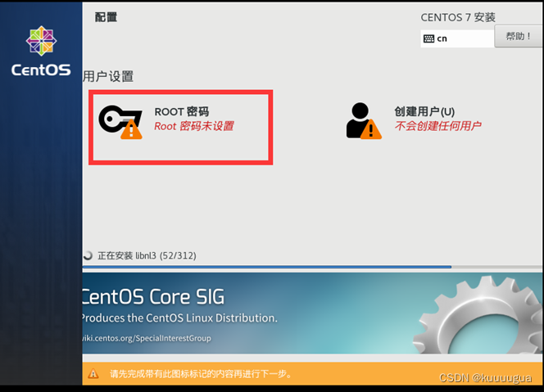Click the '不会创建任何用户' status text
The width and height of the screenshot is (544, 392).
point(437,126)
